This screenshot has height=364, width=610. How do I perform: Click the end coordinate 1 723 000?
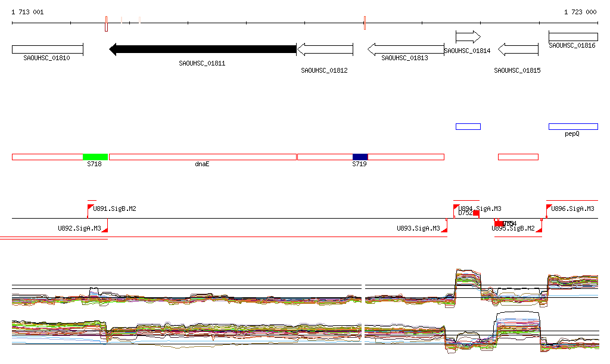(580, 12)
